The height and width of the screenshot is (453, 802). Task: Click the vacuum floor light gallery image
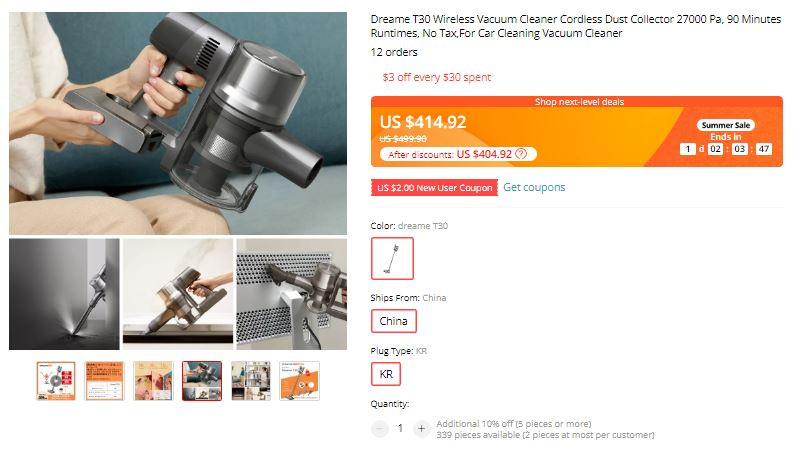pos(64,294)
